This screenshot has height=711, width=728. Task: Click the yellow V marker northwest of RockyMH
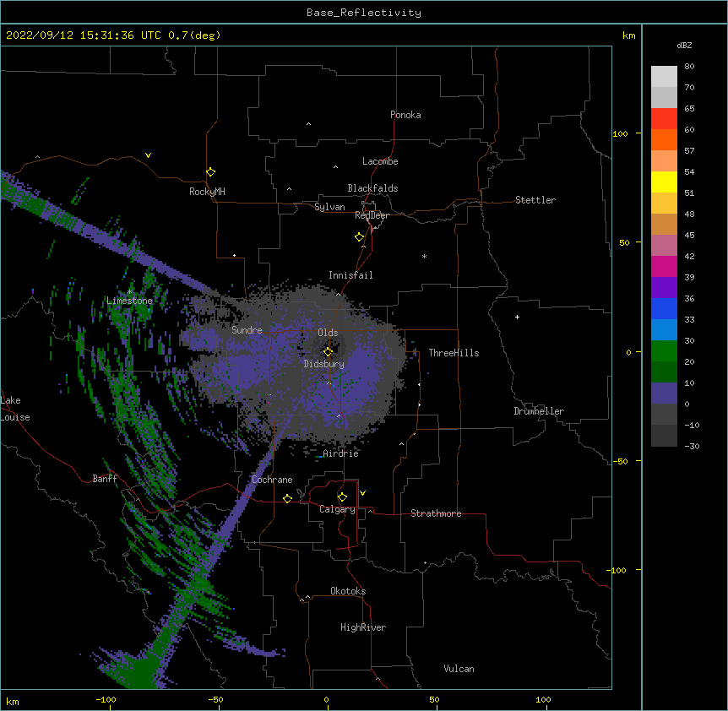click(x=148, y=155)
